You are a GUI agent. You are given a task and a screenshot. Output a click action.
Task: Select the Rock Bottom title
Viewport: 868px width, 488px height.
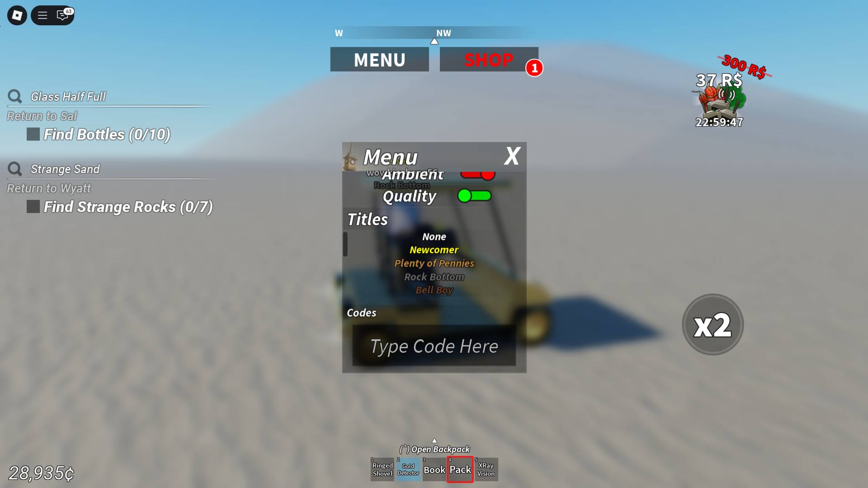click(434, 276)
